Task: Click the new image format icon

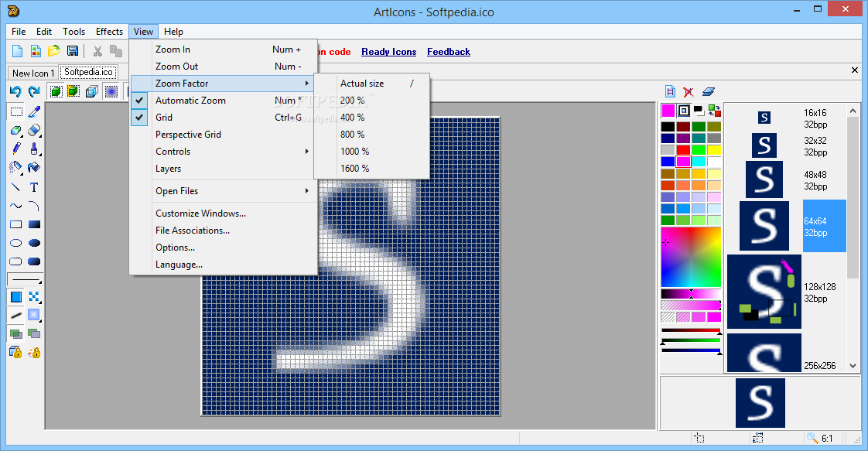Action: 670,91
